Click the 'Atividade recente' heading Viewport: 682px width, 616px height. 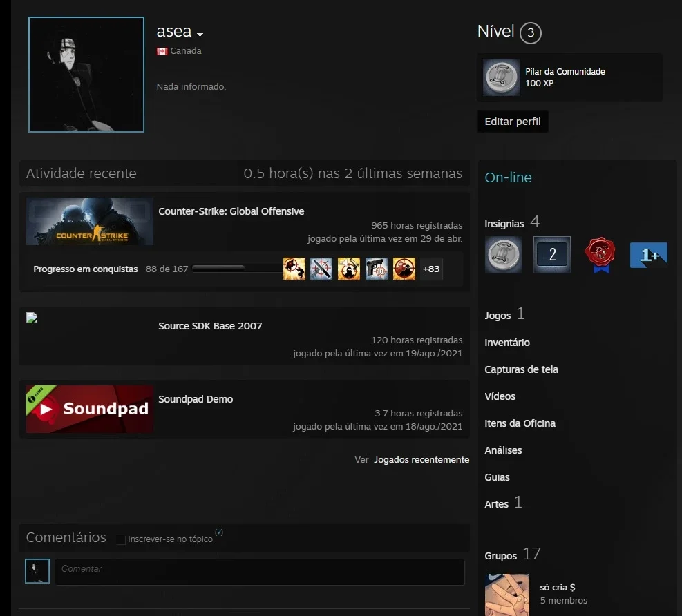81,173
